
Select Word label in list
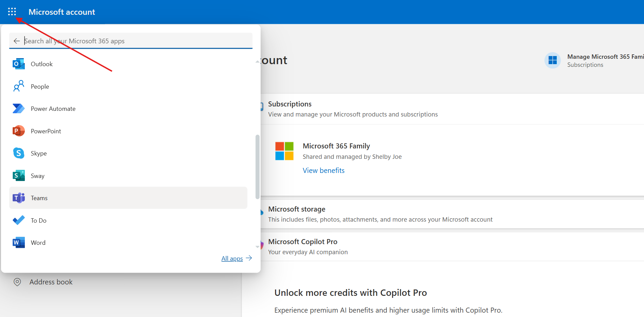pyautogui.click(x=38, y=243)
